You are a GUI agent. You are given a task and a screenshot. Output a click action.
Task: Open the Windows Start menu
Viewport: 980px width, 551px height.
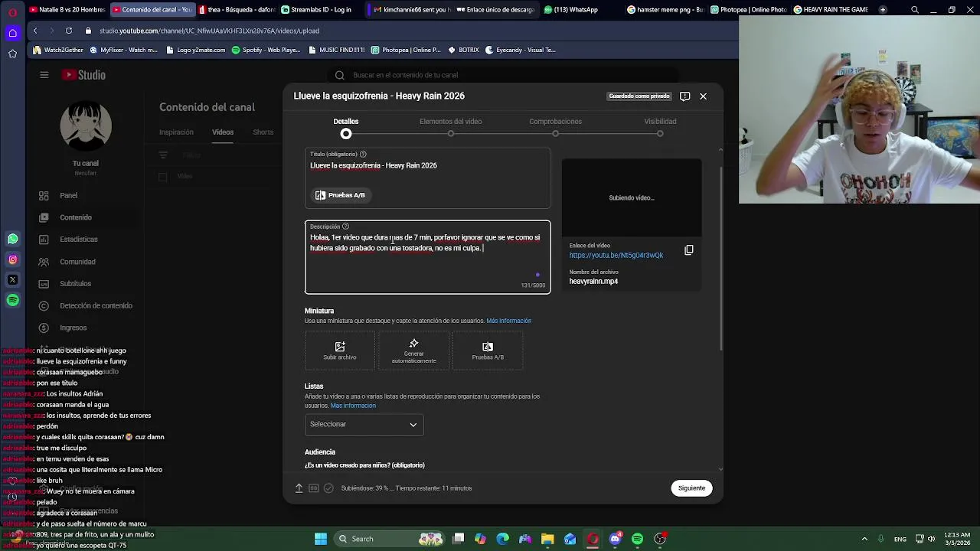pyautogui.click(x=321, y=539)
